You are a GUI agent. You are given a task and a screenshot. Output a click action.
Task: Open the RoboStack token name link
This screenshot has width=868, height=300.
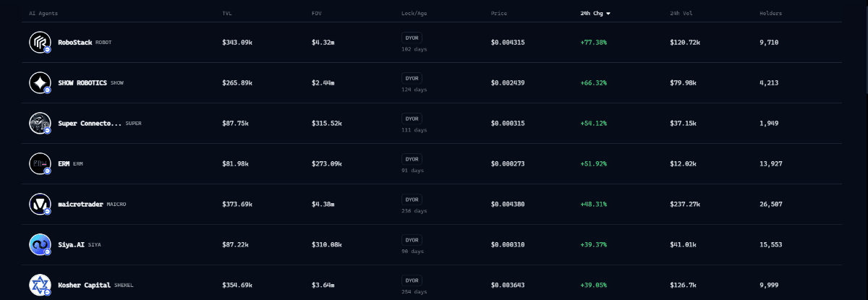click(x=75, y=43)
